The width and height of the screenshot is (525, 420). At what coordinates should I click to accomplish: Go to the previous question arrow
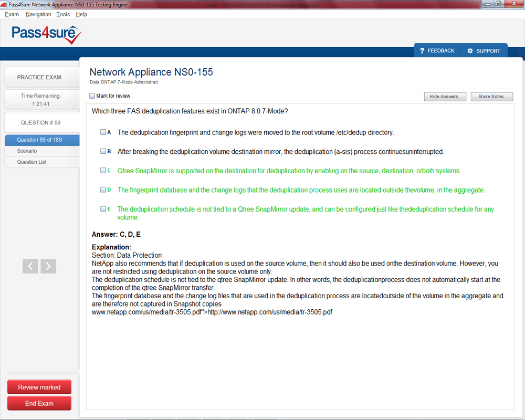tap(30, 266)
